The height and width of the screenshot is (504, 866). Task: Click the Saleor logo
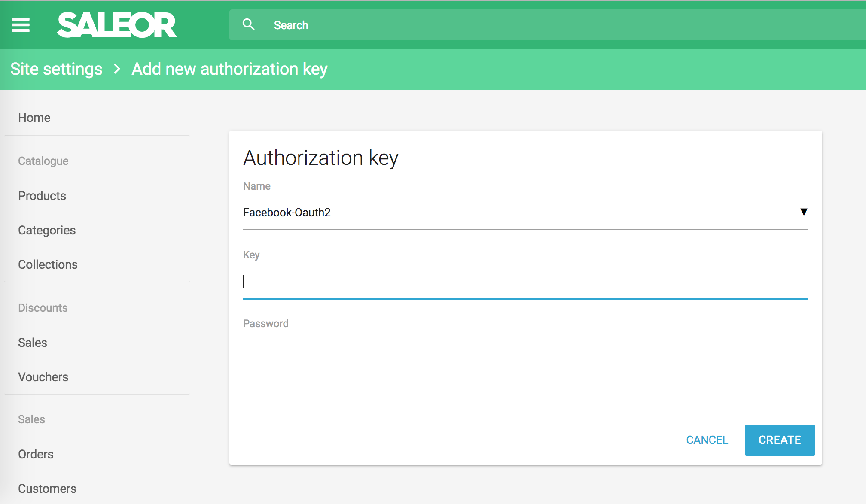point(117,25)
